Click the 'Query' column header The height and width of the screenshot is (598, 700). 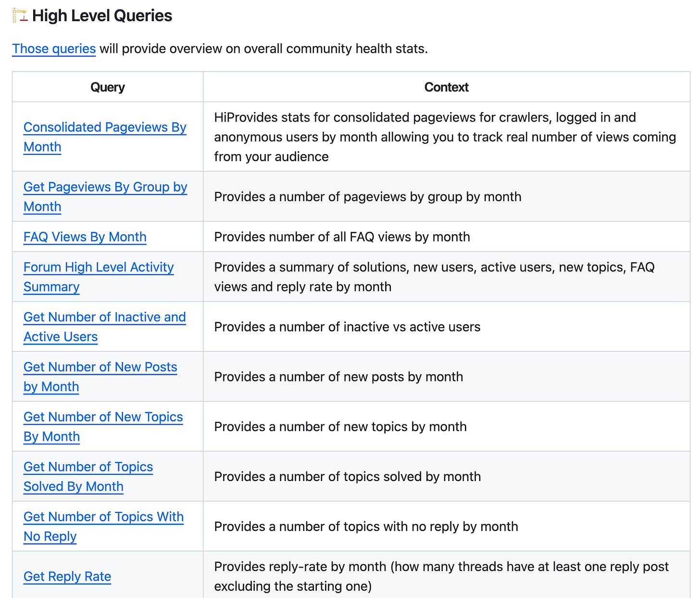(108, 87)
